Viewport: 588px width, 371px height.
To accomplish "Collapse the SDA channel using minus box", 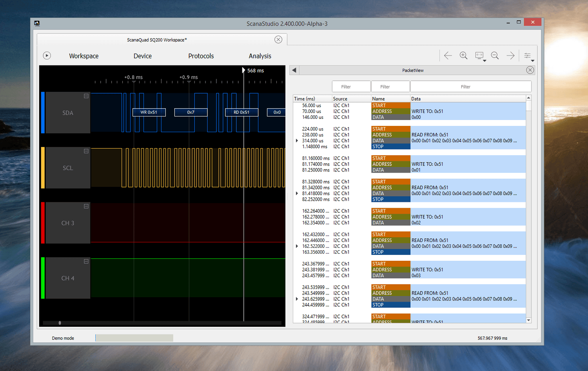I will (86, 96).
